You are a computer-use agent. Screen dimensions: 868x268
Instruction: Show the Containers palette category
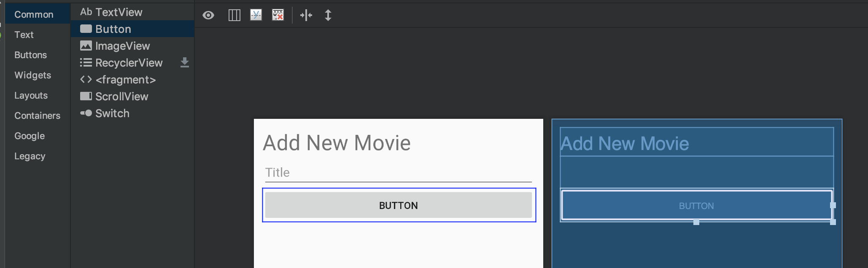pyautogui.click(x=37, y=115)
